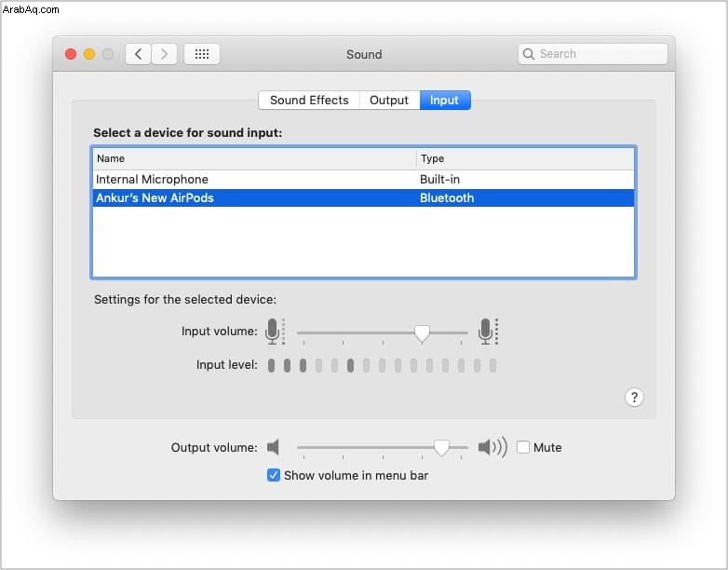The image size is (728, 570).
Task: Click the Bluetooth type cell
Action: (x=447, y=197)
